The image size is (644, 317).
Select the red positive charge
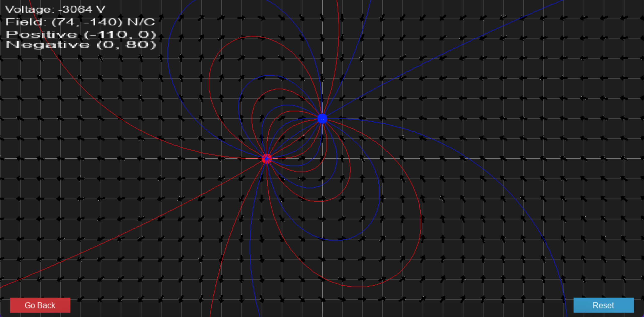click(267, 159)
